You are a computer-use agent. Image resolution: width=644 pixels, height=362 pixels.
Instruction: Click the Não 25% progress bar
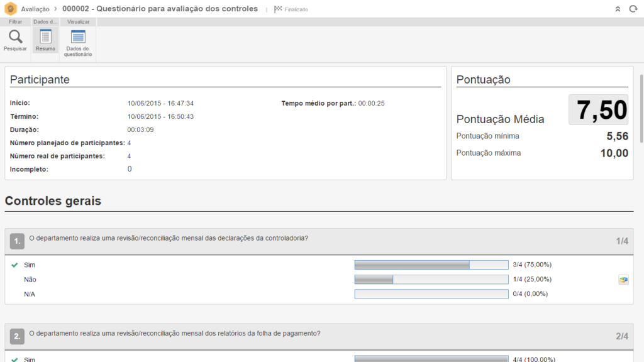click(431, 279)
